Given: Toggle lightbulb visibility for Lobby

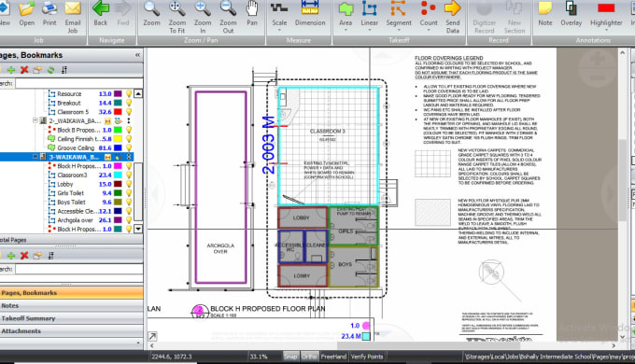Looking at the screenshot, I should [129, 184].
